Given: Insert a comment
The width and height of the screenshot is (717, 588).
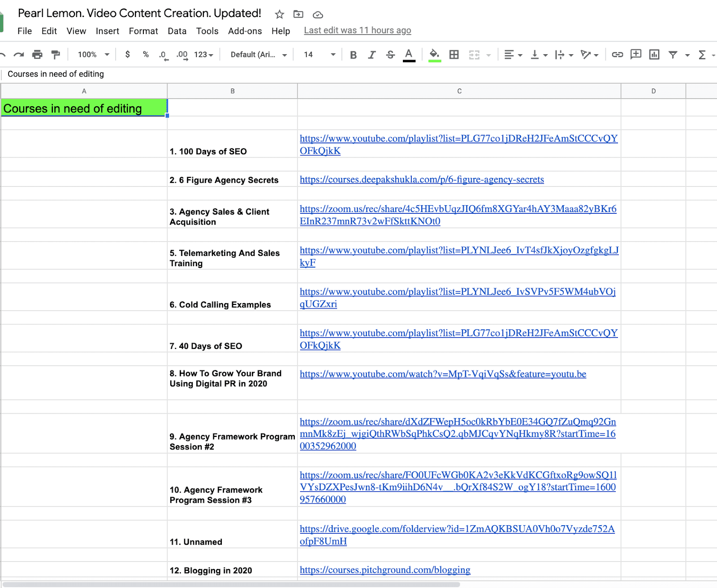Looking at the screenshot, I should click(x=636, y=54).
